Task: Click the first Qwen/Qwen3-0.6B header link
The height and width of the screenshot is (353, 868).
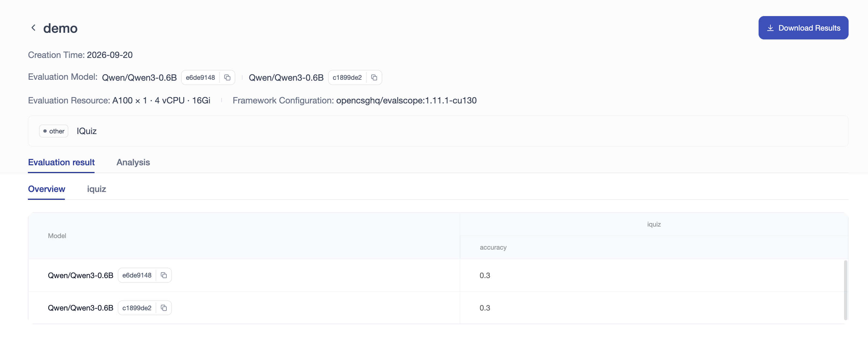Action: pyautogui.click(x=139, y=78)
